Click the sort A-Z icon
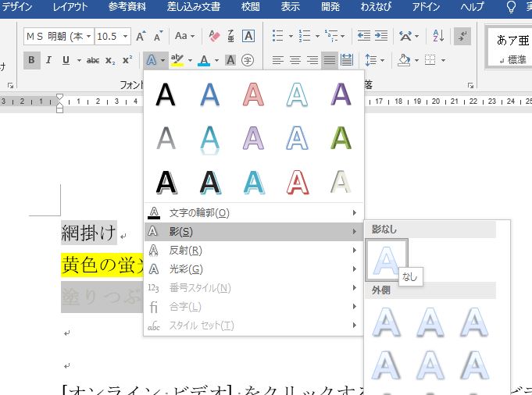 coord(439,36)
